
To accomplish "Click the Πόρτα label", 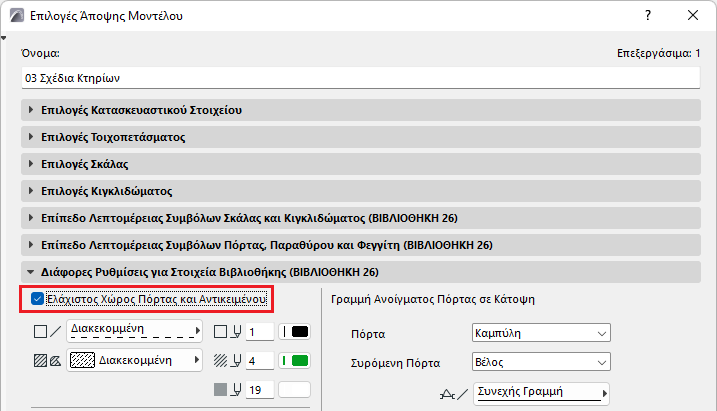I will [368, 334].
